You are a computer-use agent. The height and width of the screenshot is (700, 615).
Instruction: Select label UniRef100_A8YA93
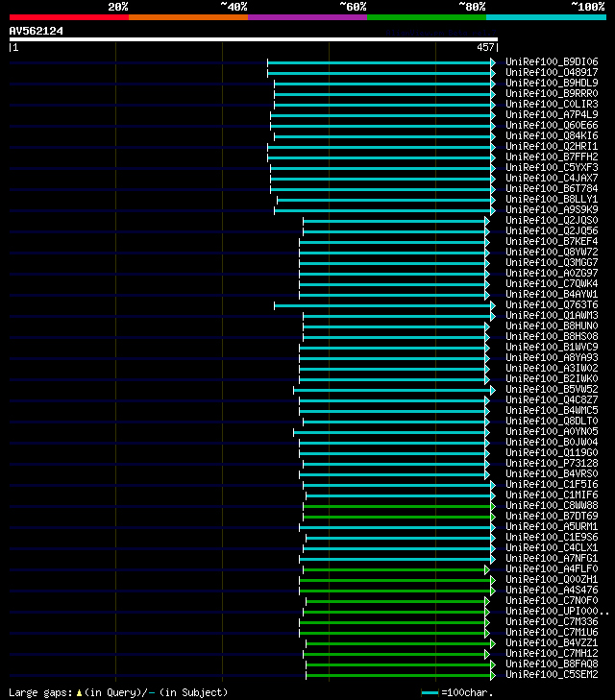[552, 357]
